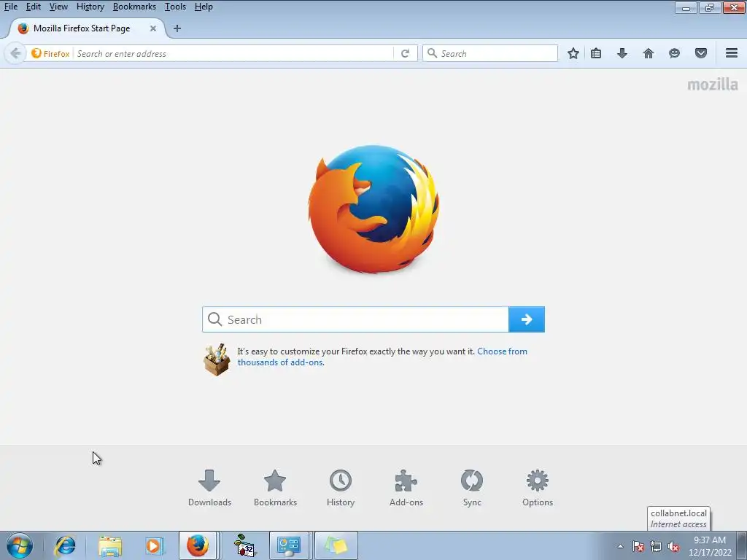Open the Tools menu
This screenshot has height=560, width=747.
click(x=175, y=7)
